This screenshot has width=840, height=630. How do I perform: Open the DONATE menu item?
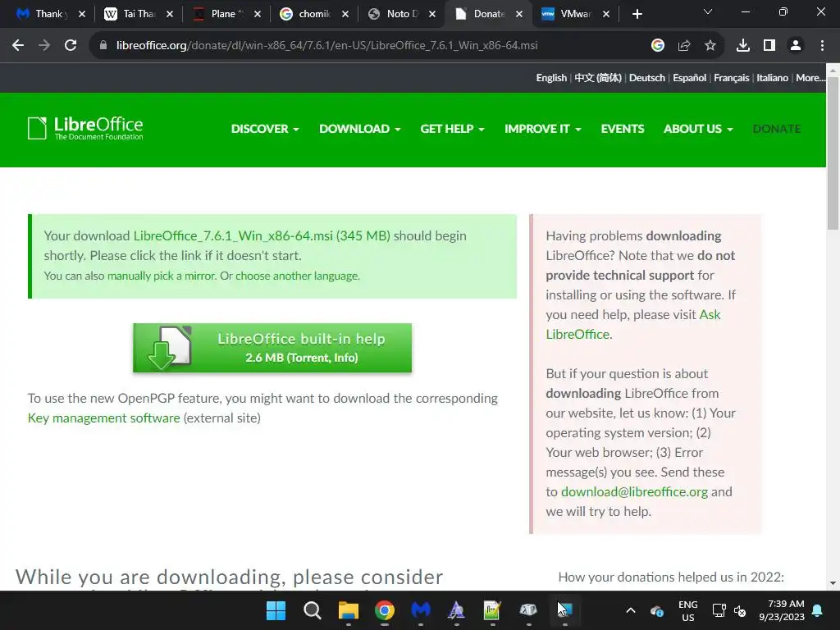click(777, 129)
